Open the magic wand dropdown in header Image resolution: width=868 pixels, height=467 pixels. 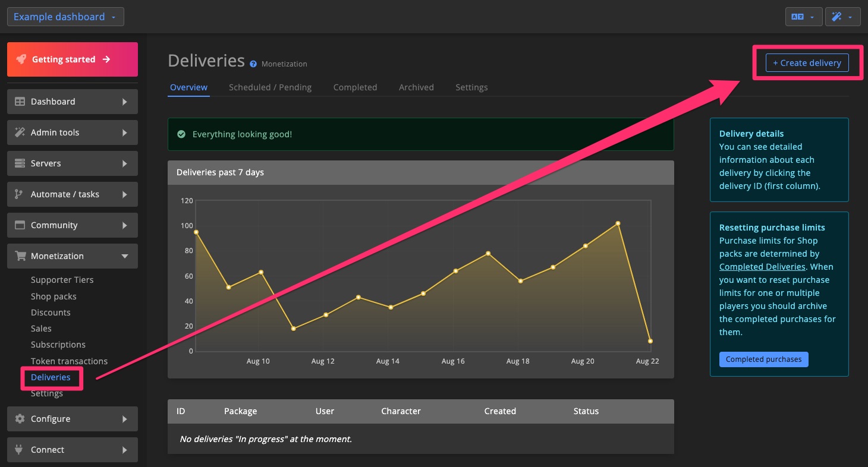pos(842,17)
